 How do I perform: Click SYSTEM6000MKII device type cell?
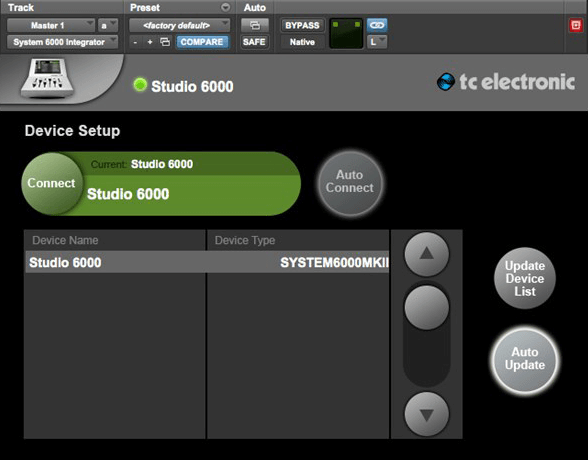tap(334, 262)
